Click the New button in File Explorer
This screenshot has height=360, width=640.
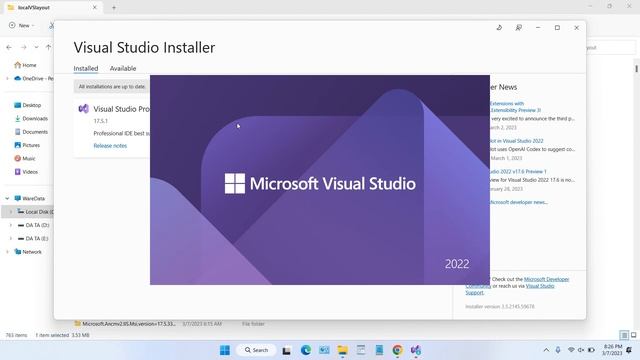coord(21,25)
